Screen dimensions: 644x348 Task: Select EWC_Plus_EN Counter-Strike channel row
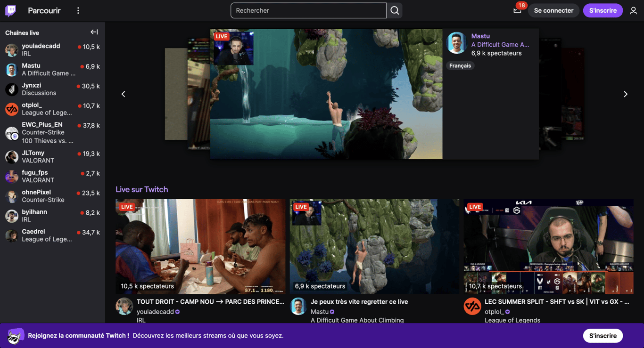52,133
